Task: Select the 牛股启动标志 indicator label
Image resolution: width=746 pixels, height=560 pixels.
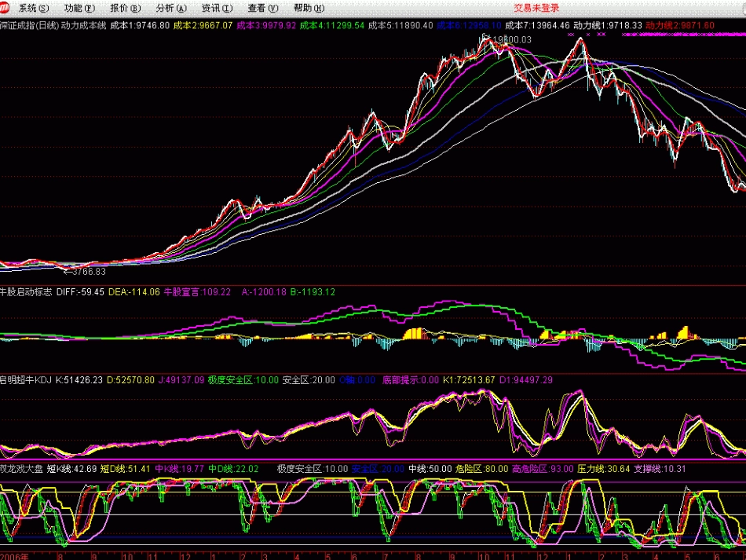Action: 26,291
